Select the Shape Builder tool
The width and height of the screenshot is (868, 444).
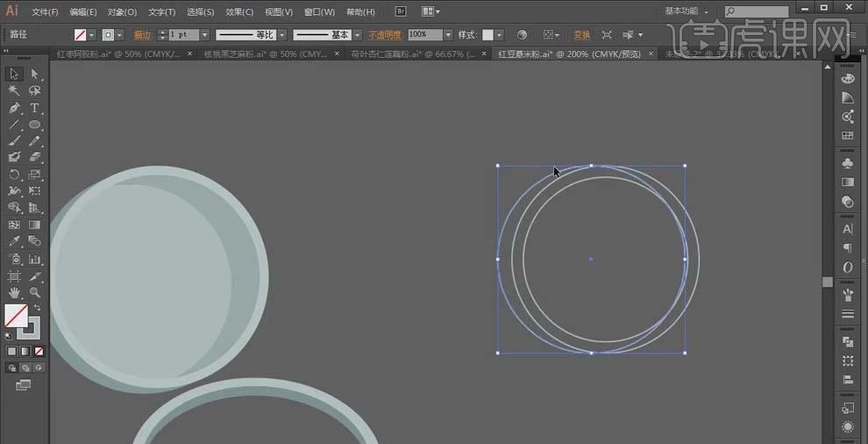point(14,208)
